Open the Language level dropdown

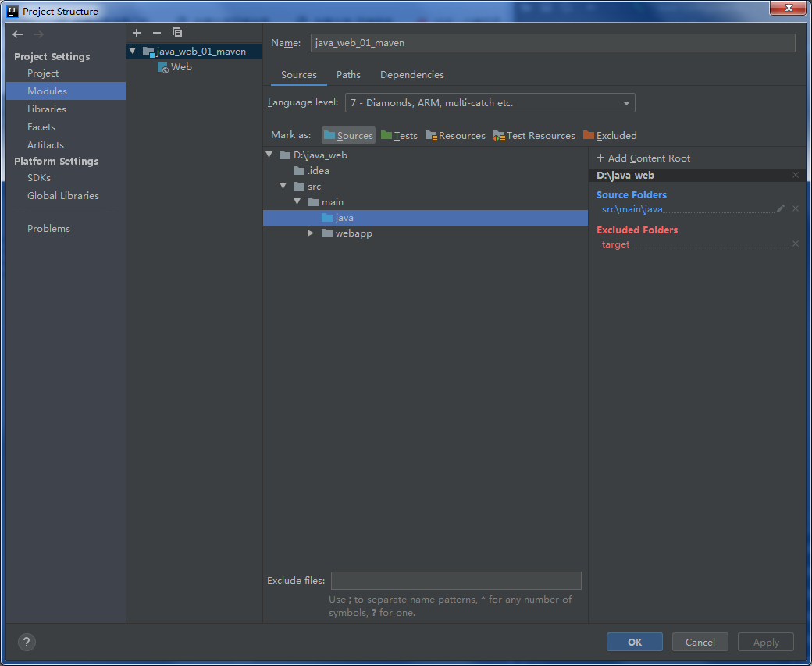pyautogui.click(x=490, y=103)
